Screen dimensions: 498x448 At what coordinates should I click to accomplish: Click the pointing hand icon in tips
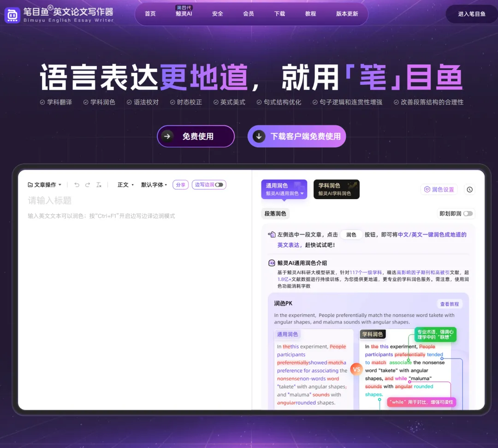click(x=272, y=235)
